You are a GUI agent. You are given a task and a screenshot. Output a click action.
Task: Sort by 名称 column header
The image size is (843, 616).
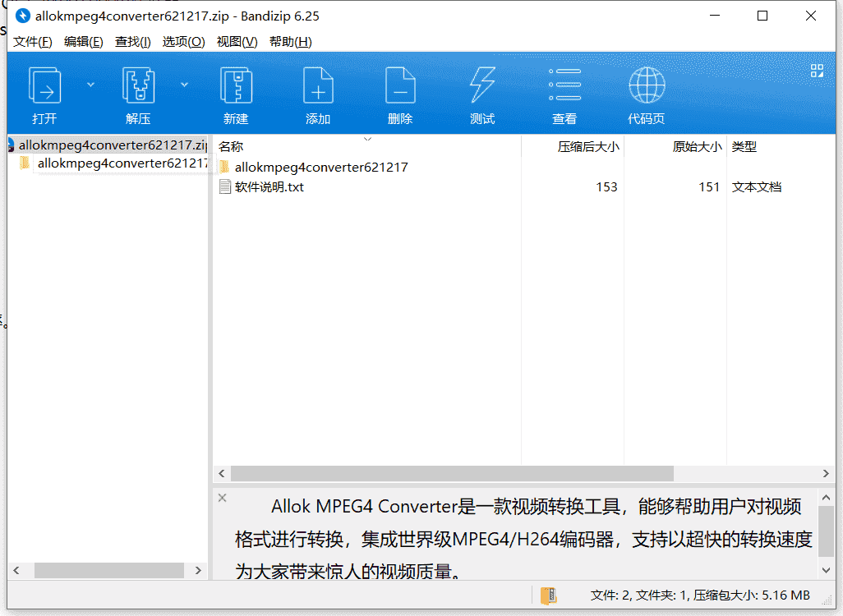231,147
